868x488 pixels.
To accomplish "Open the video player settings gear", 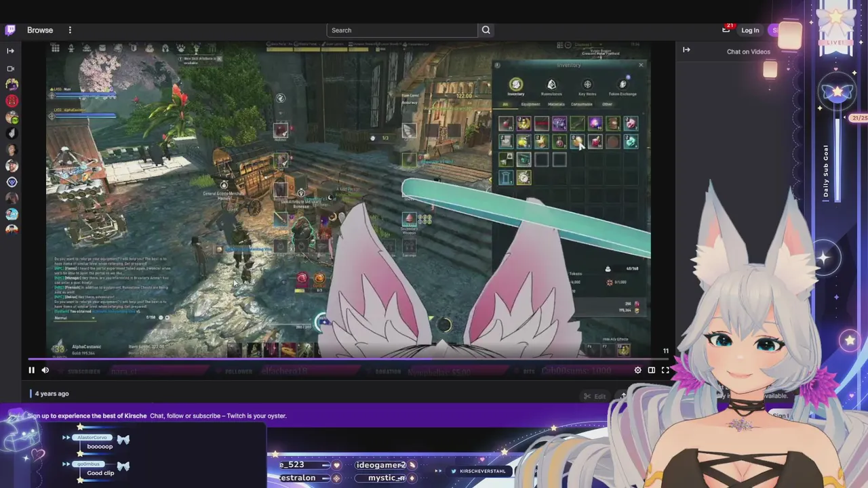I will coord(637,370).
